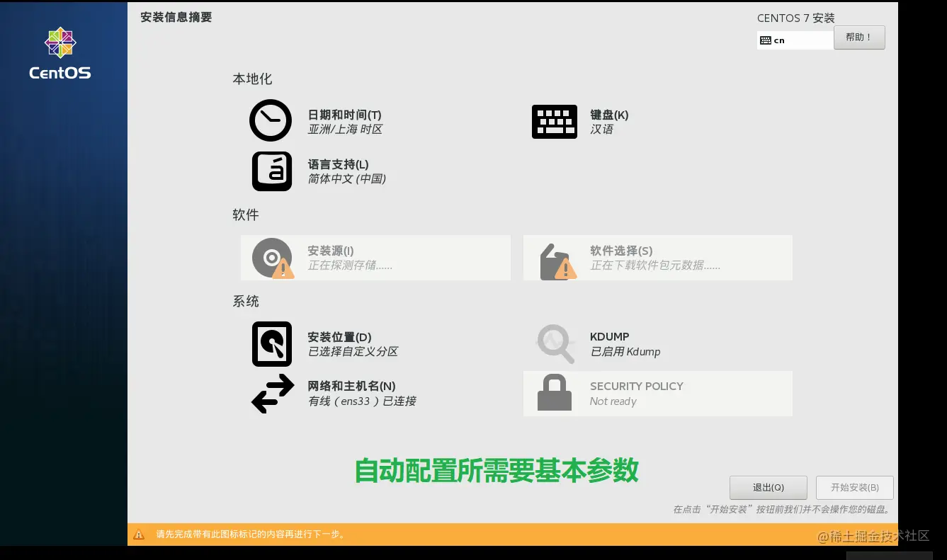947x560 pixels.
Task: Click the 已启用 Kdump status text
Action: (625, 352)
